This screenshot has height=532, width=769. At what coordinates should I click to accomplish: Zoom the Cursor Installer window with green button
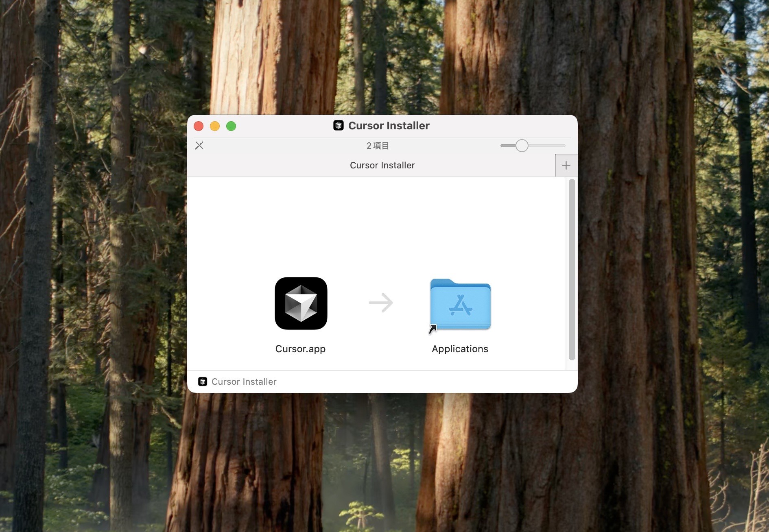pyautogui.click(x=231, y=126)
